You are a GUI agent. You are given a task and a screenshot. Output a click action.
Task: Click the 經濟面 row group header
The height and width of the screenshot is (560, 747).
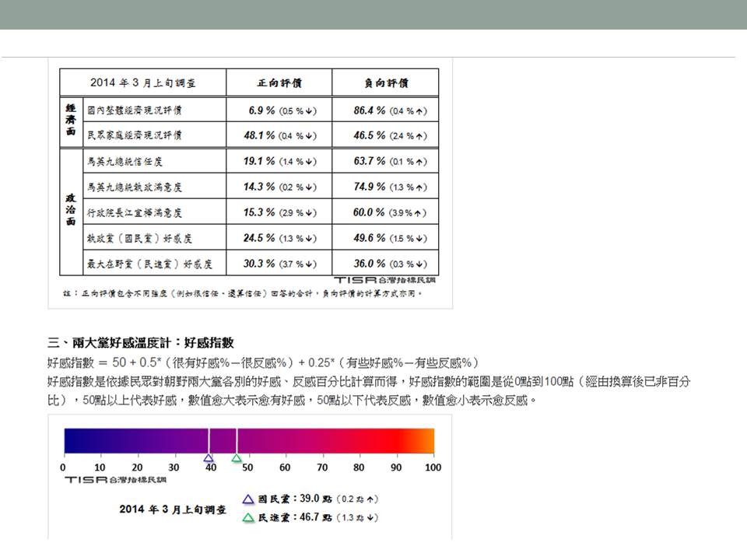tap(70, 122)
